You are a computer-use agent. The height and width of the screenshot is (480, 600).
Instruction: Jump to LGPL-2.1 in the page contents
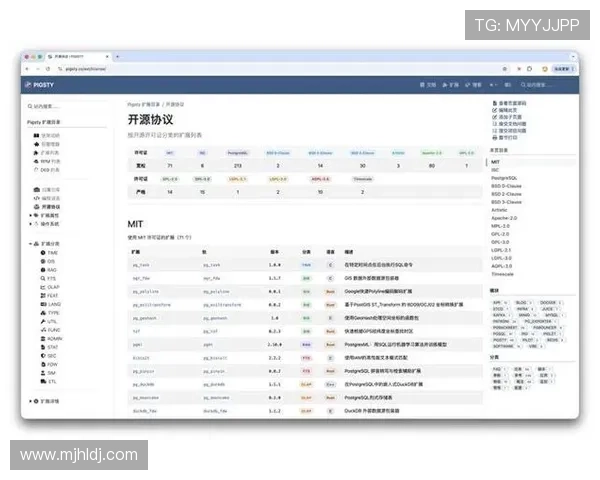click(501, 250)
